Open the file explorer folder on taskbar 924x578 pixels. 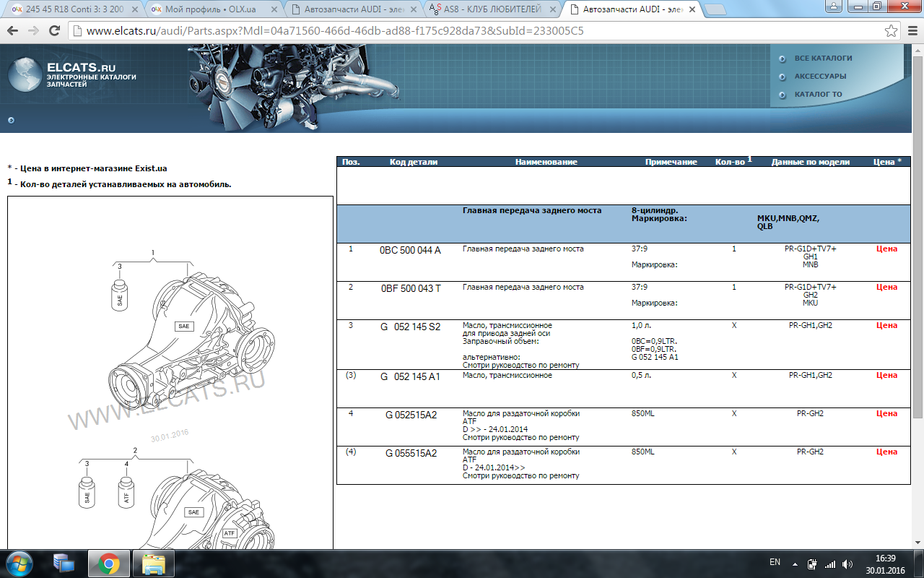(154, 564)
